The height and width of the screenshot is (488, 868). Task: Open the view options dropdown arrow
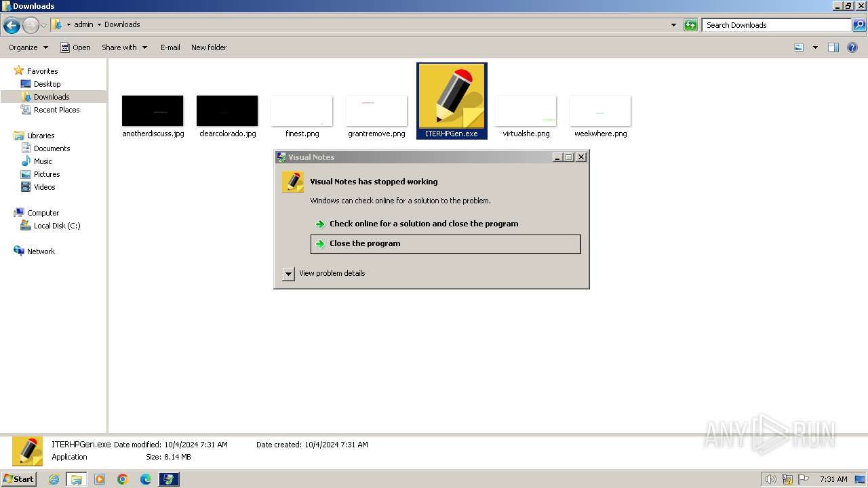click(815, 47)
